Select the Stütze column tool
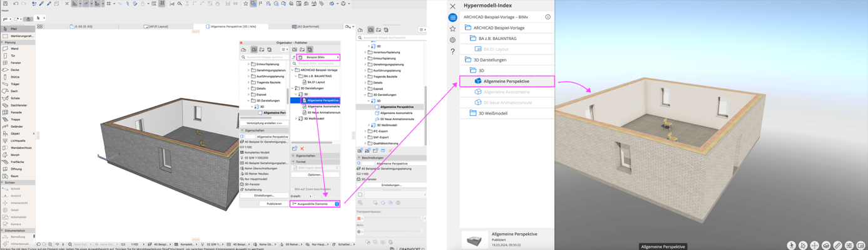The width and height of the screenshot is (868, 250). pos(18,77)
